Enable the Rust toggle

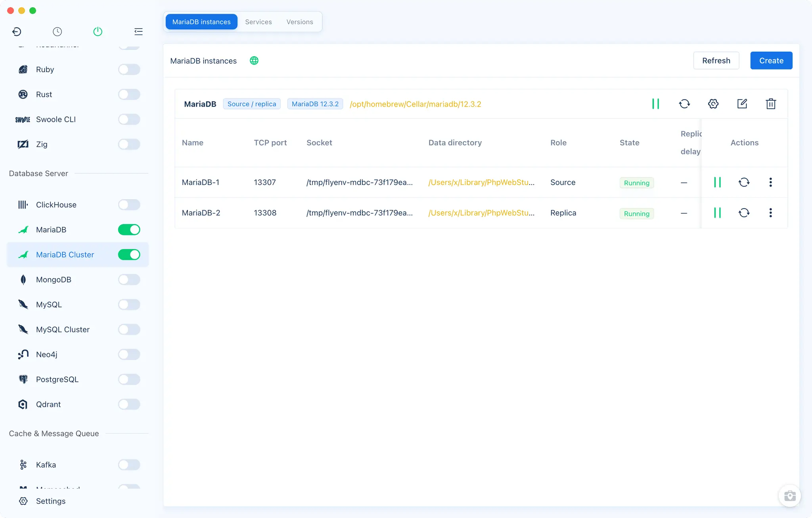(x=129, y=94)
